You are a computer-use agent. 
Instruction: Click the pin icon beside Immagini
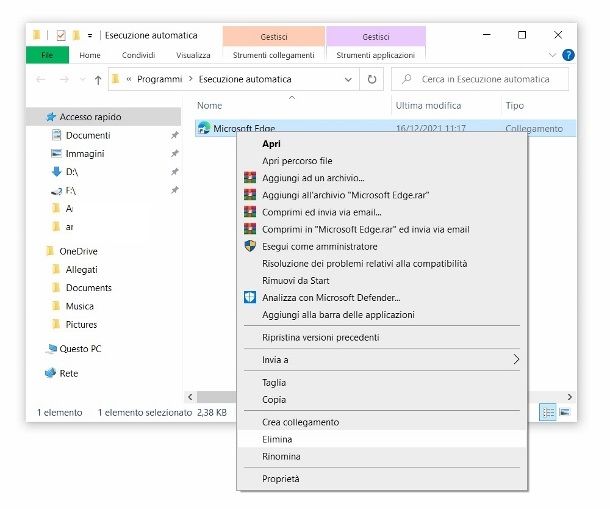tap(175, 153)
